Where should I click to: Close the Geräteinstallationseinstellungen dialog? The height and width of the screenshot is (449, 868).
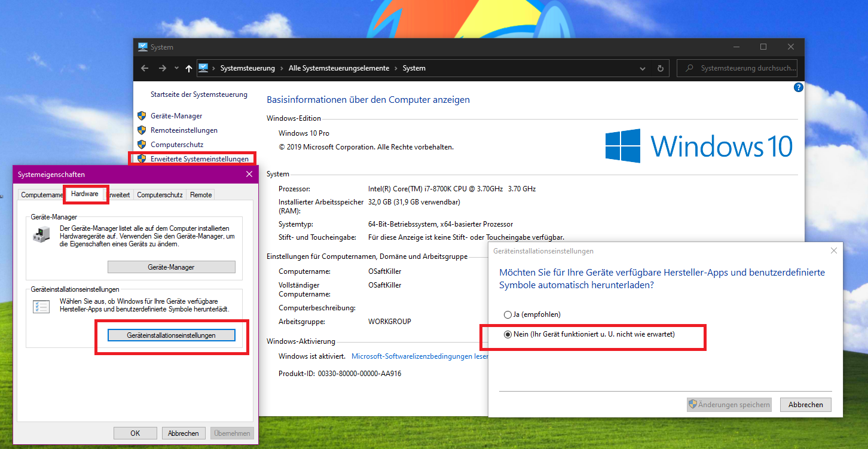(x=834, y=251)
